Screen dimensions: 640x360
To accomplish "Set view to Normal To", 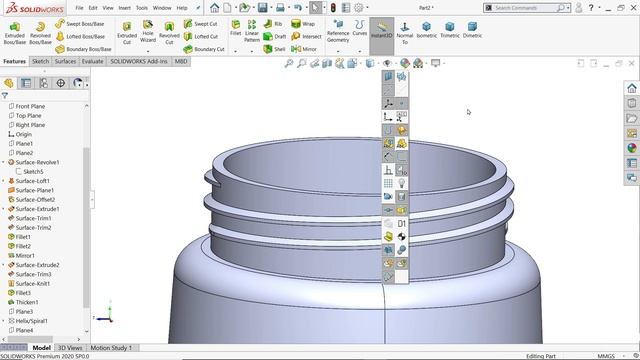I will pos(405,33).
